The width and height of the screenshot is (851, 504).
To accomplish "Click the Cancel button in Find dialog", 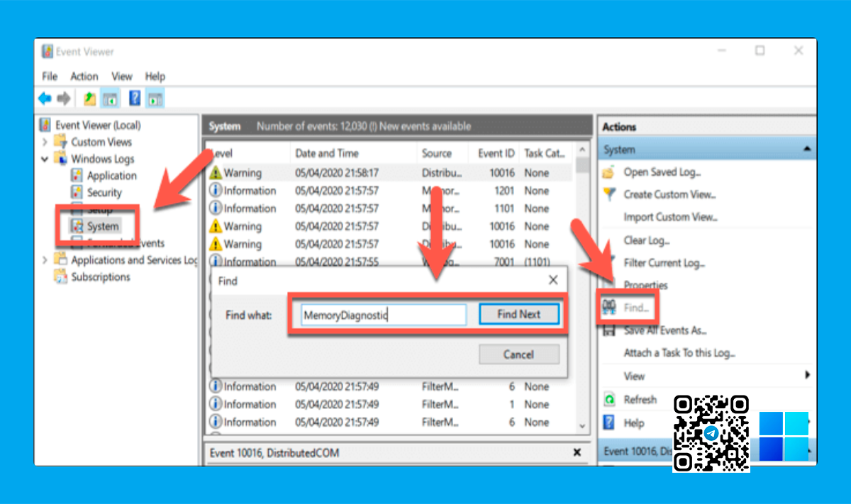I will (519, 354).
